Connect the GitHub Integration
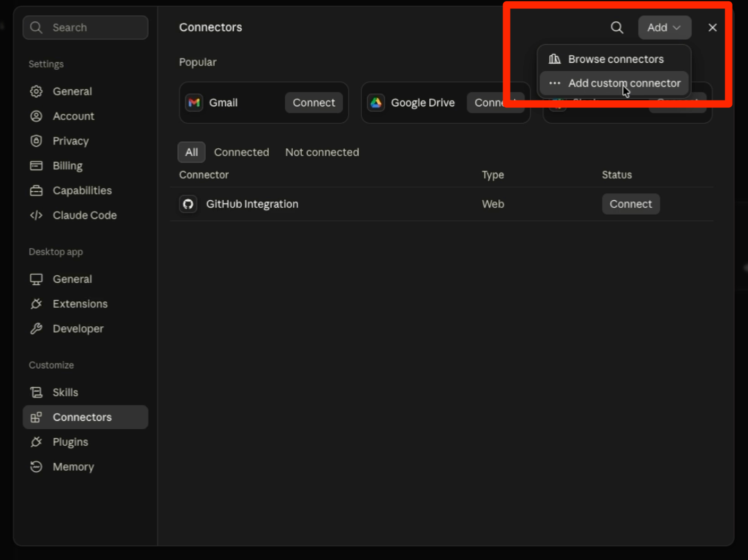This screenshot has height=560, width=748. (631, 204)
